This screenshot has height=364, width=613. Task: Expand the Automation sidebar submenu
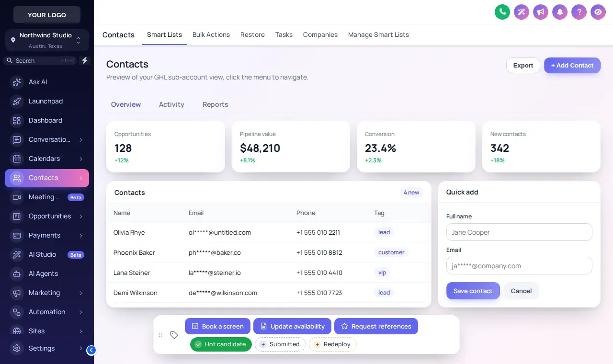(x=81, y=312)
